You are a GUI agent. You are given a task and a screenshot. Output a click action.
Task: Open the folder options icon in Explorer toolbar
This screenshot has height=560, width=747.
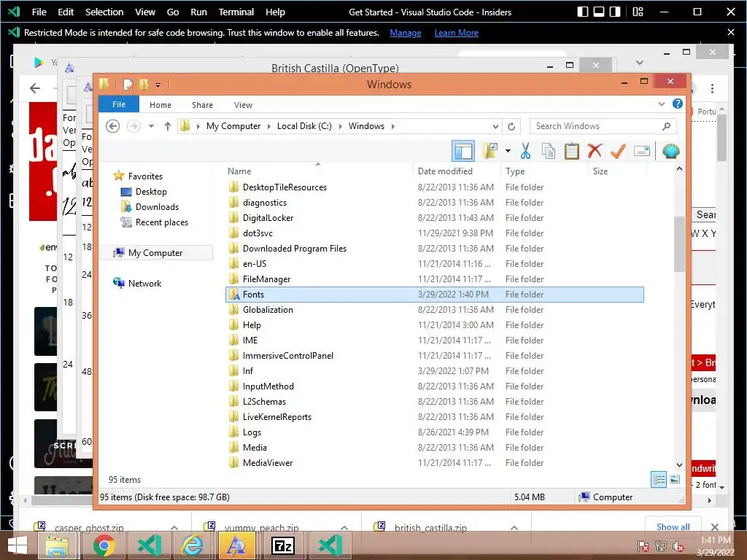(x=489, y=151)
